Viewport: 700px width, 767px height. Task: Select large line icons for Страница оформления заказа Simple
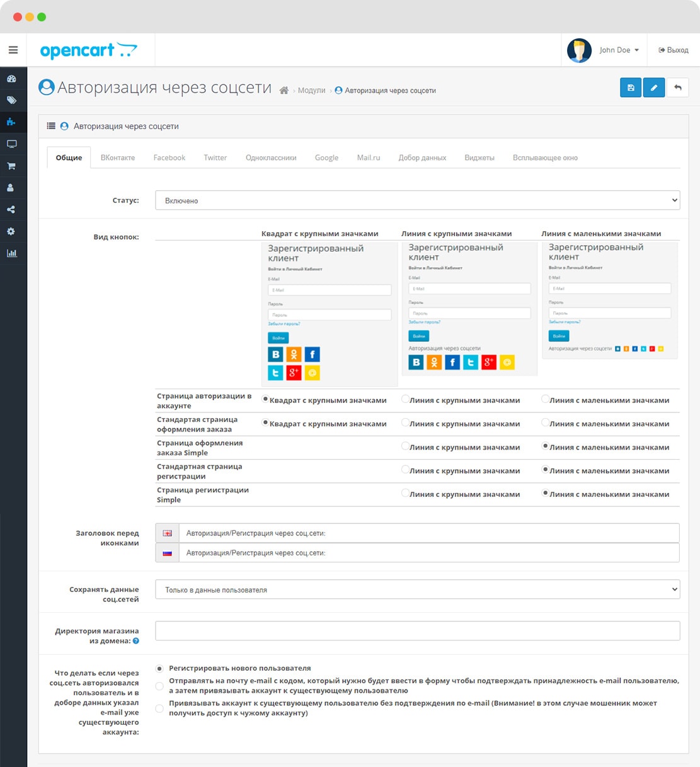pyautogui.click(x=405, y=446)
